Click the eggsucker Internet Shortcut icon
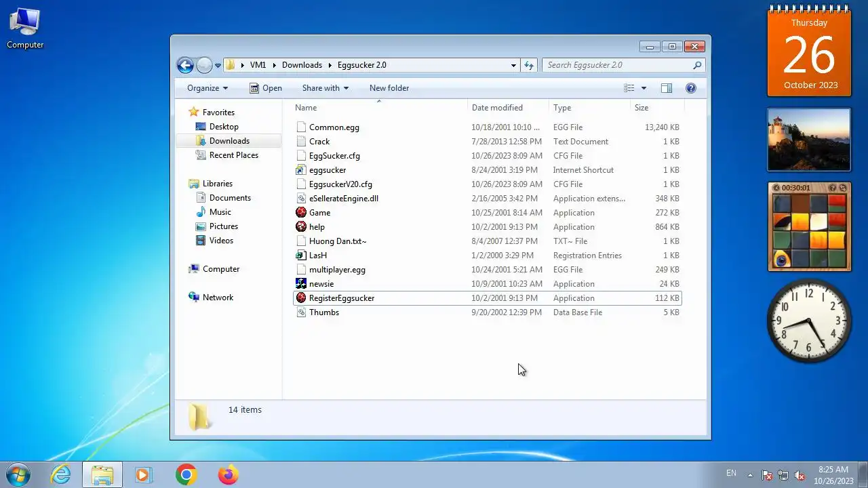 pyautogui.click(x=301, y=170)
